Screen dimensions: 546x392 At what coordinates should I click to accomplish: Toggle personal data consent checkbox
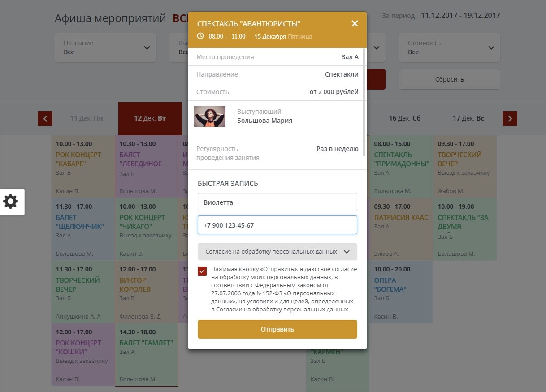point(202,271)
